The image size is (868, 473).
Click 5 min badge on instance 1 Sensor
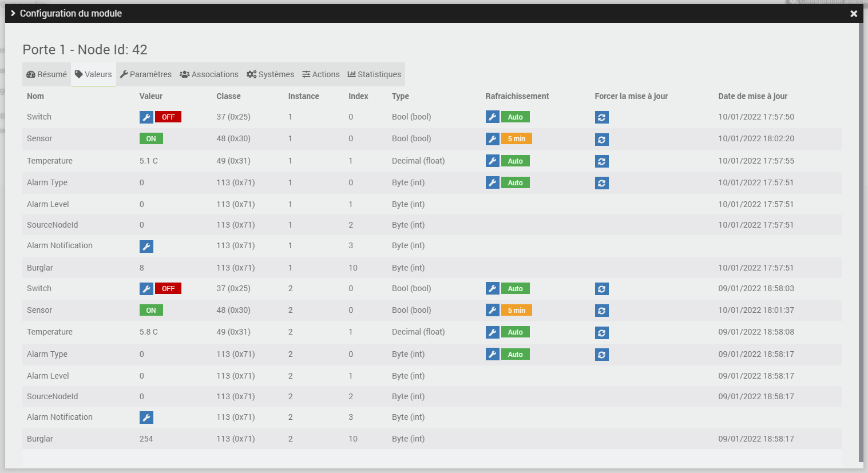pos(517,139)
